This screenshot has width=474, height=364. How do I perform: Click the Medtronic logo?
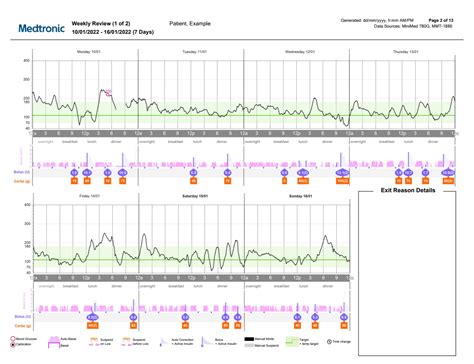point(41,28)
